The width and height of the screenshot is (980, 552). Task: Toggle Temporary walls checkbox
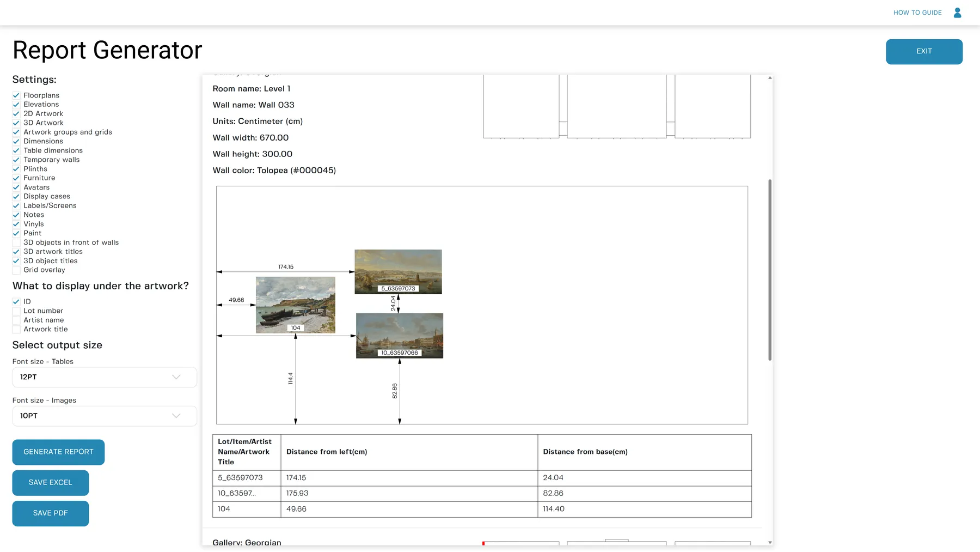click(x=16, y=160)
